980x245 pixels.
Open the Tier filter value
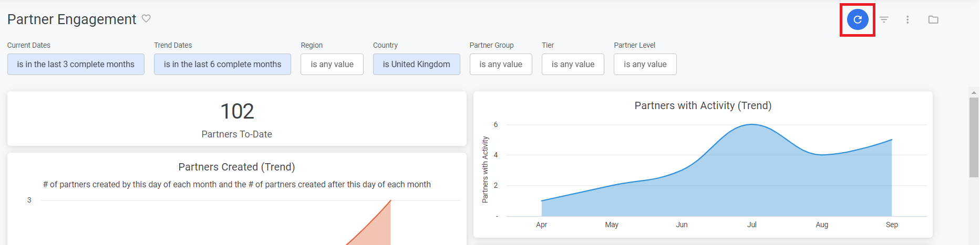pyautogui.click(x=573, y=64)
